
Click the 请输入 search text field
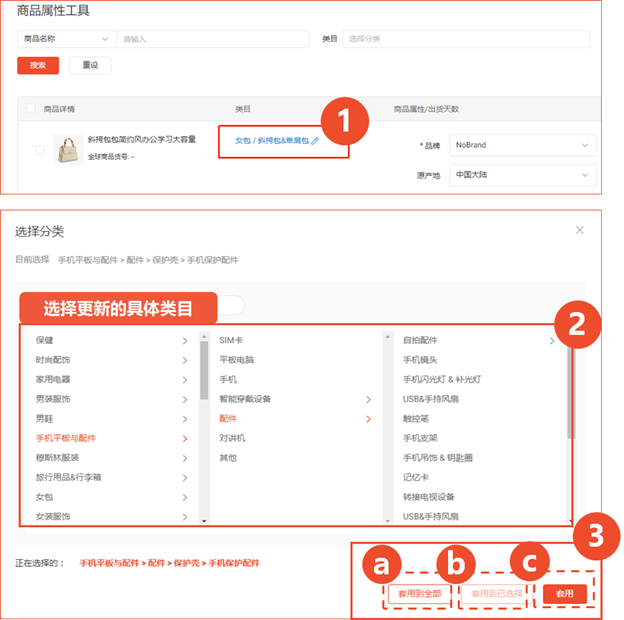click(213, 39)
